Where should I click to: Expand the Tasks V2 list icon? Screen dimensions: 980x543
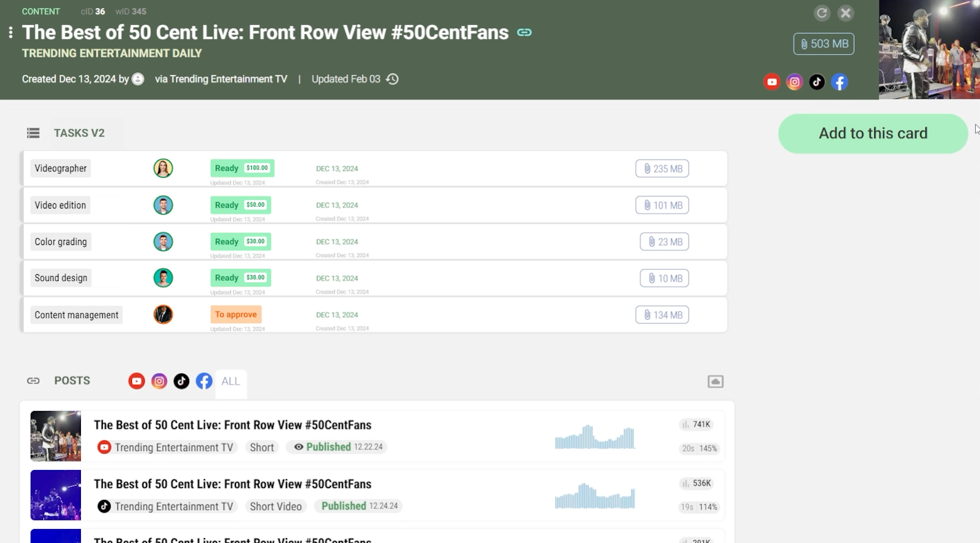tap(33, 133)
